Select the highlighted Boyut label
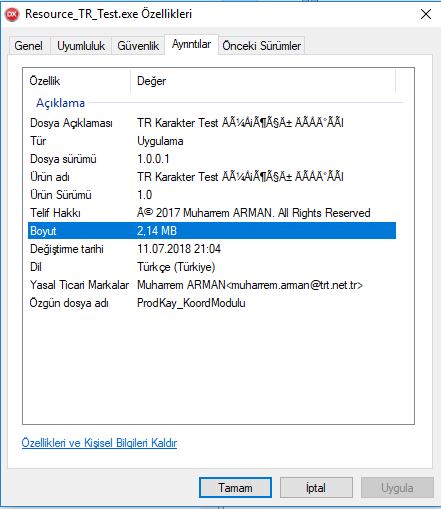Image resolution: width=441 pixels, height=509 pixels. 43,231
